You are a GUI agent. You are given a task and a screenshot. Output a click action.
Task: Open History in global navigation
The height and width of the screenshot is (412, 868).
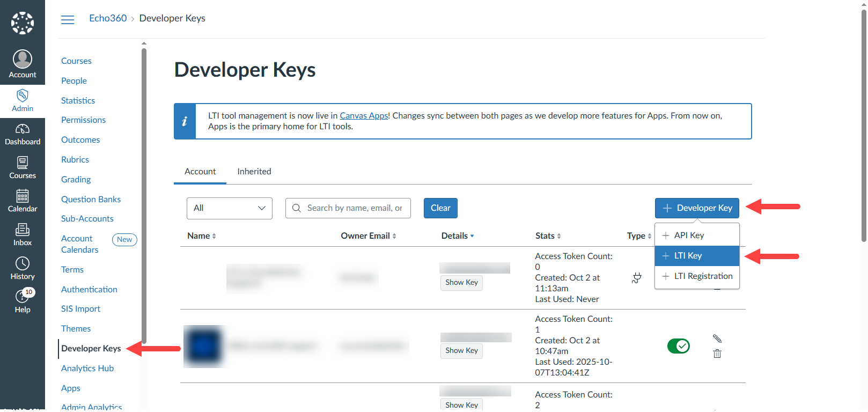23,269
